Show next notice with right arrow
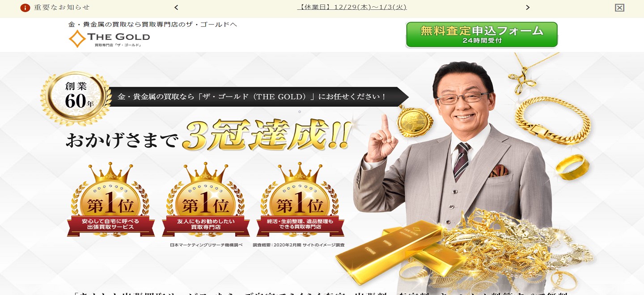 pos(528,8)
